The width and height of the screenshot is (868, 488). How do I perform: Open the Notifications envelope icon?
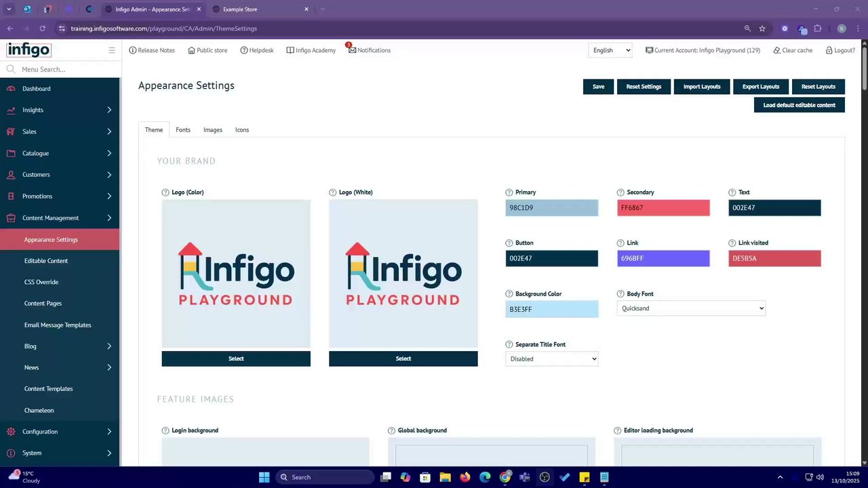pyautogui.click(x=352, y=50)
